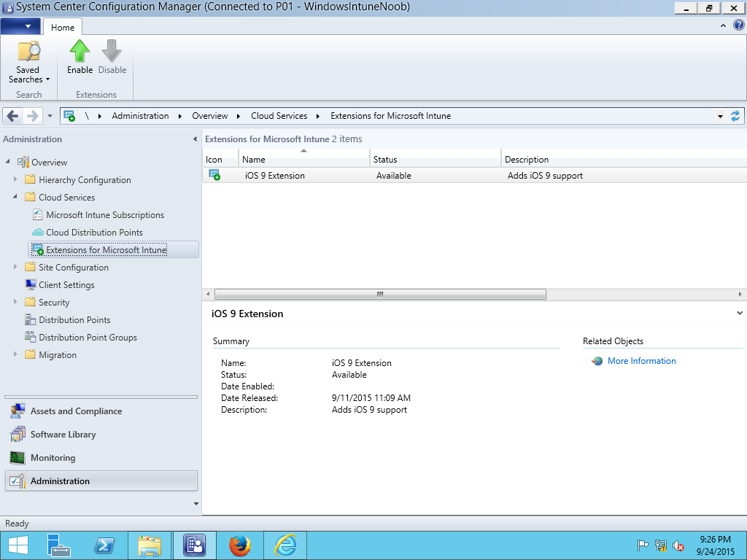Click the horizontal scrollbar right arrow
Screen dimensions: 747x560
pyautogui.click(x=740, y=295)
